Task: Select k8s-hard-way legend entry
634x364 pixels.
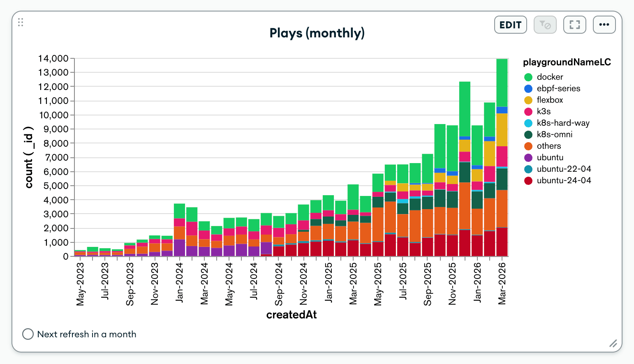Action: (562, 123)
